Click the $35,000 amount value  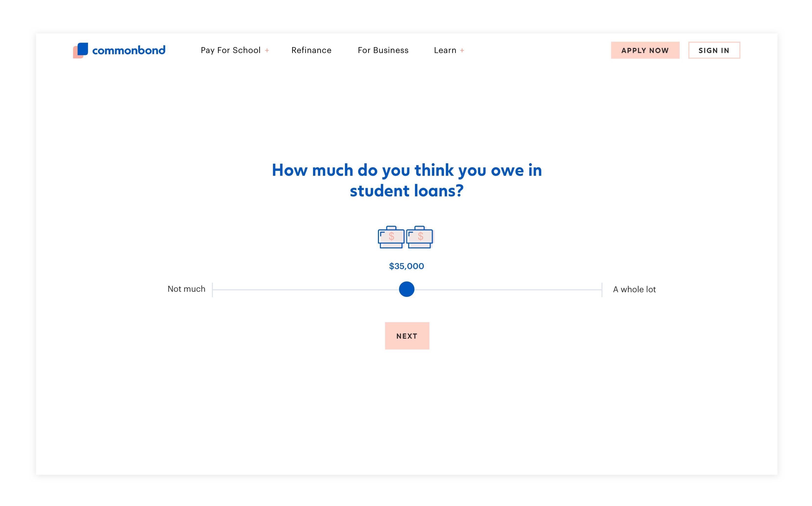tap(406, 266)
